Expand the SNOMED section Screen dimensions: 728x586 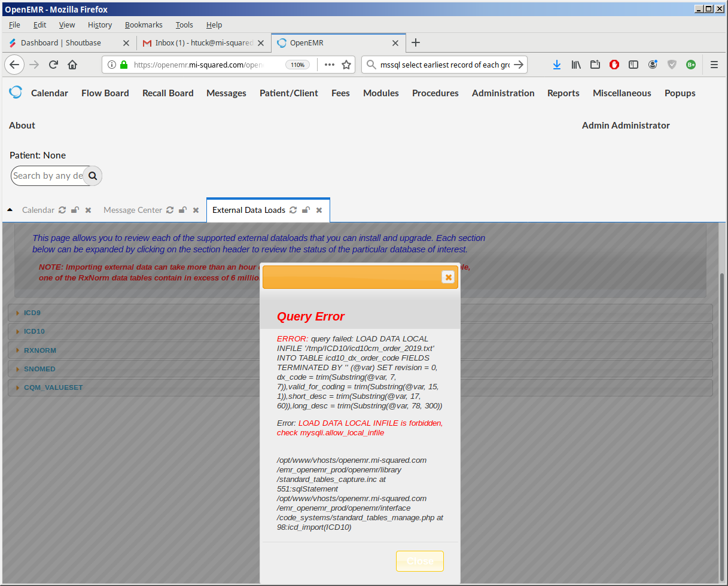pos(39,369)
